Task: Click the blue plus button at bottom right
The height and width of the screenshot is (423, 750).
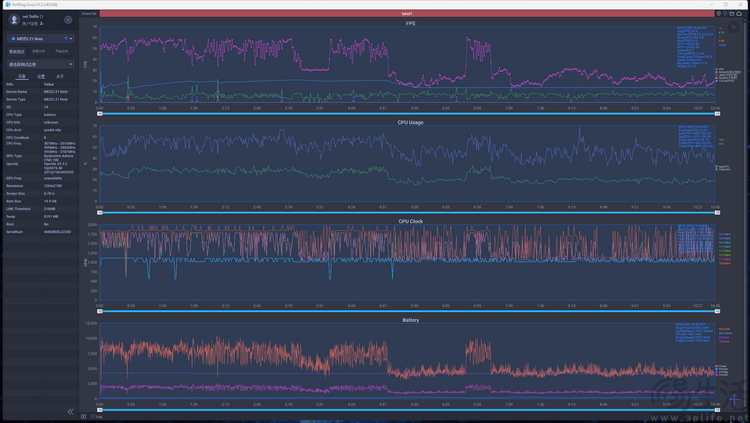Action: (x=735, y=399)
